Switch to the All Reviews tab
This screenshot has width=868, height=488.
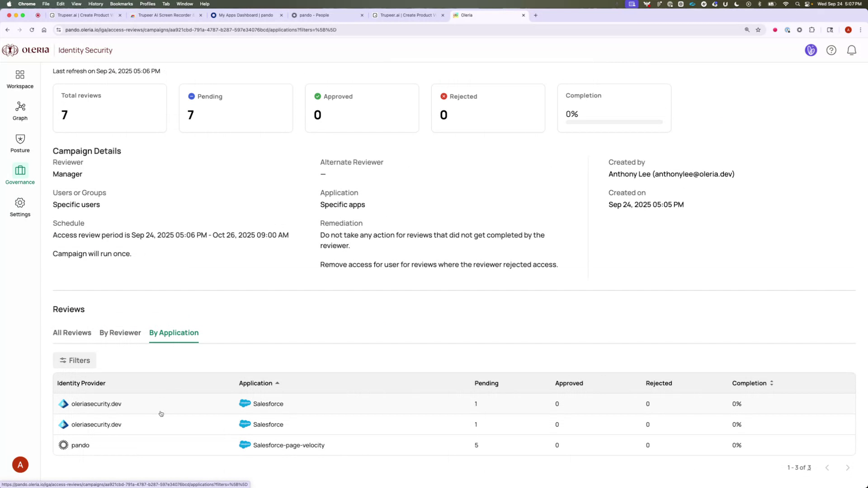coord(72,333)
